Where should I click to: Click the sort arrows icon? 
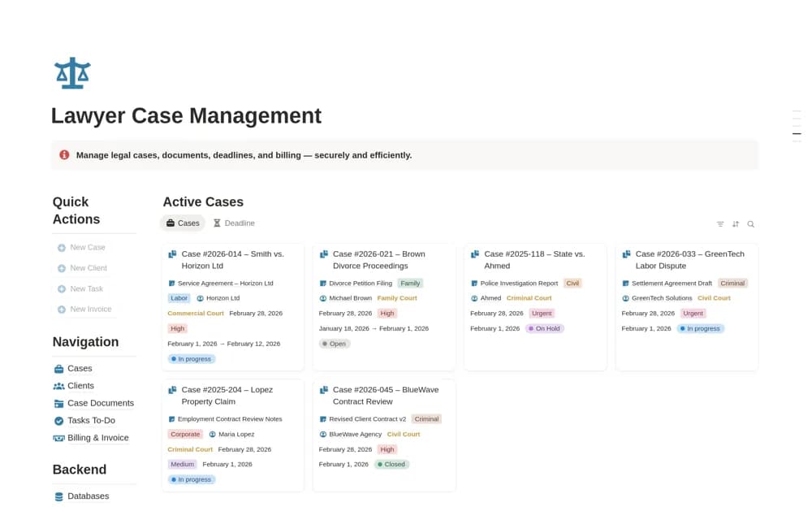[736, 224]
